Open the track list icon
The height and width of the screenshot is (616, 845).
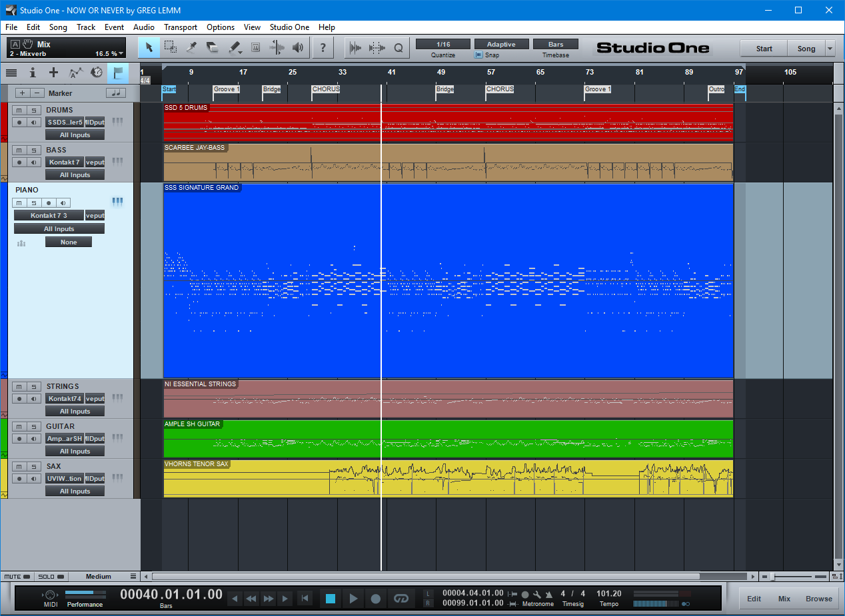click(11, 73)
